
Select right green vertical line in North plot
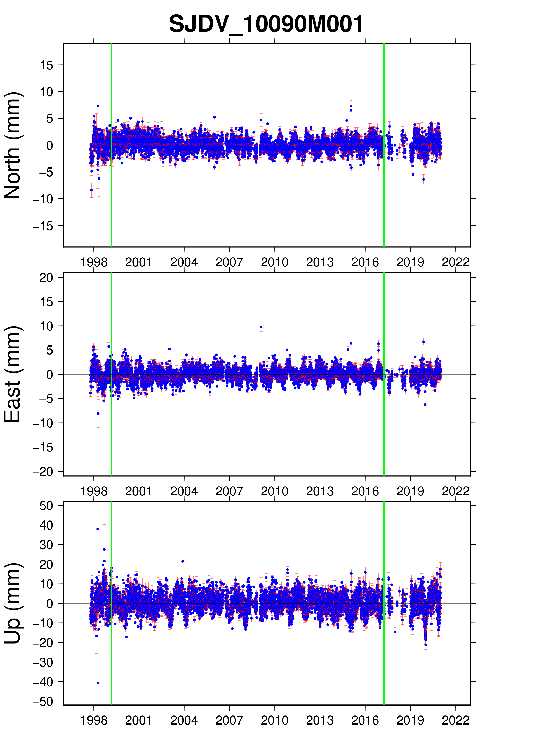[384, 214]
